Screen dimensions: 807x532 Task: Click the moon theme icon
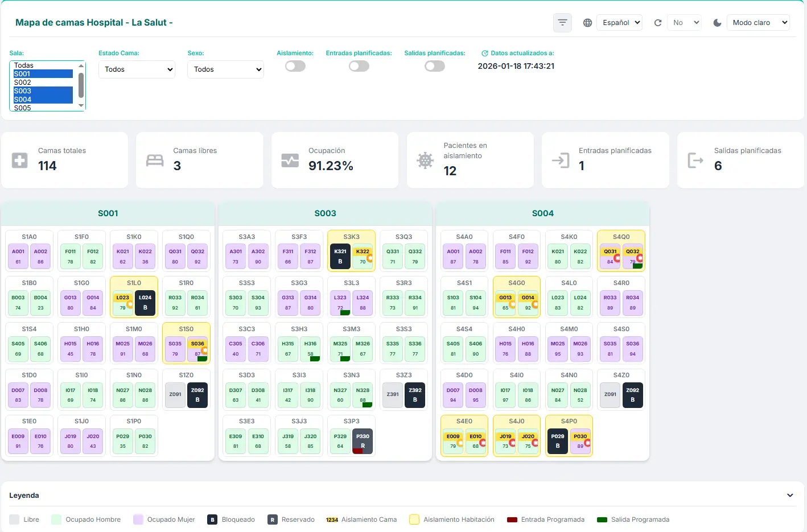click(x=718, y=23)
